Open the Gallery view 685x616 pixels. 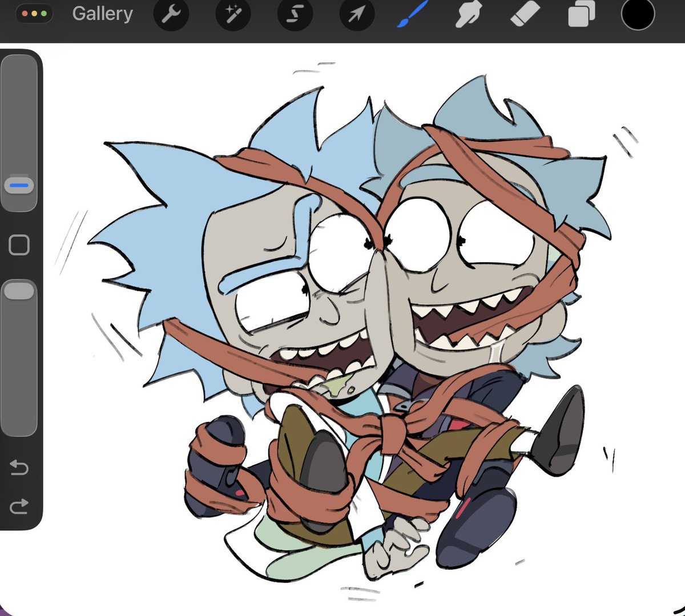coord(103,14)
